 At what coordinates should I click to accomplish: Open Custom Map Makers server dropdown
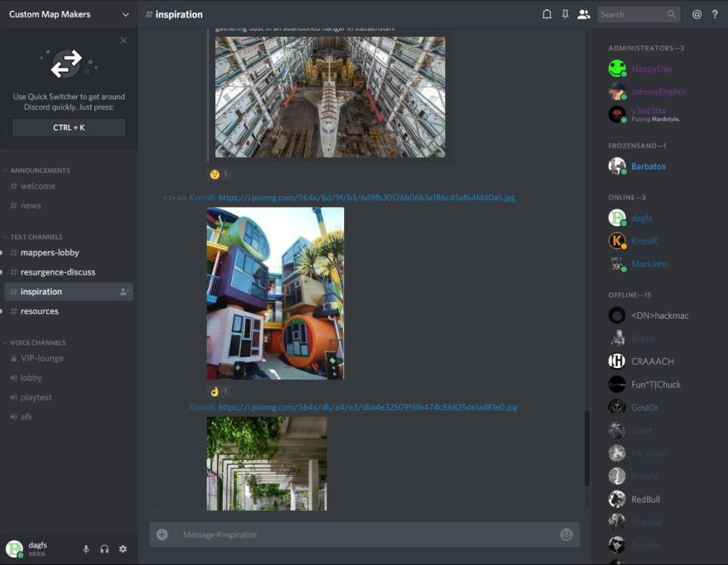click(68, 14)
